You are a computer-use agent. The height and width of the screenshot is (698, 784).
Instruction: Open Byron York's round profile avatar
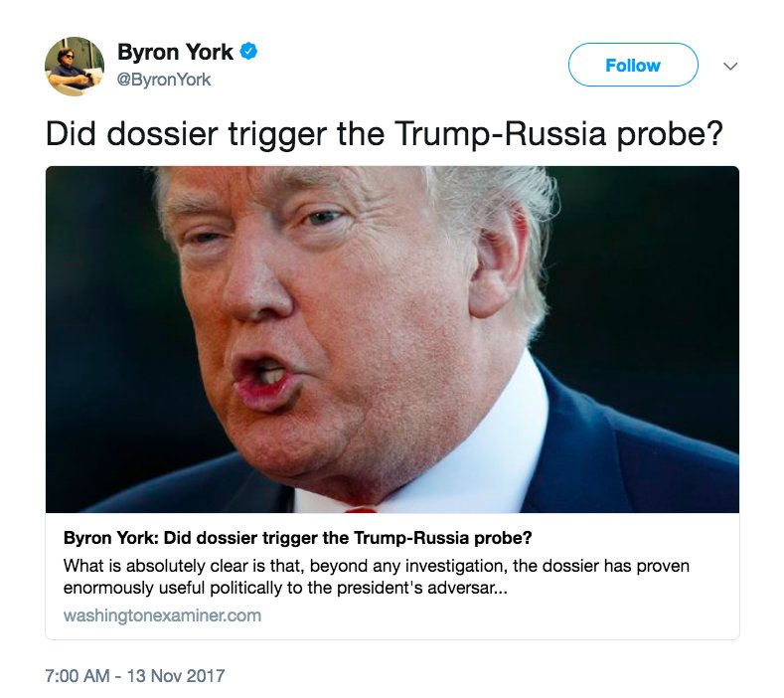click(75, 66)
